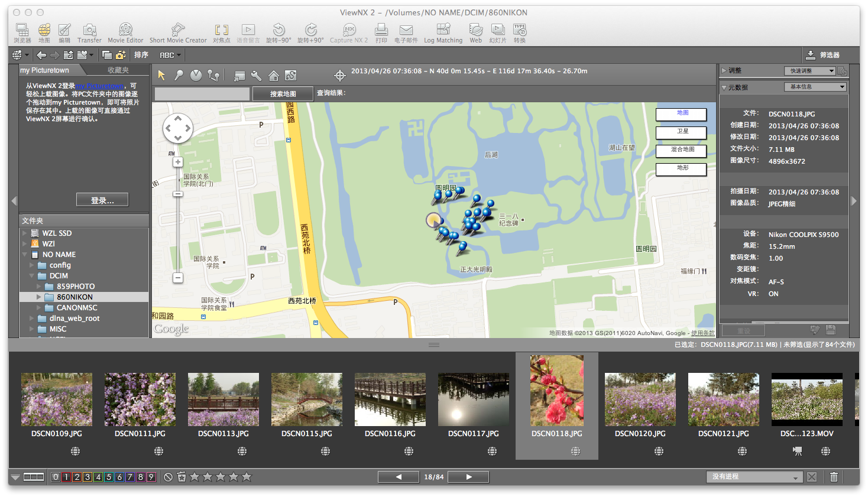This screenshot has height=497, width=868.
Task: Click the 筛选器 filter download icon
Action: pyautogui.click(x=811, y=55)
